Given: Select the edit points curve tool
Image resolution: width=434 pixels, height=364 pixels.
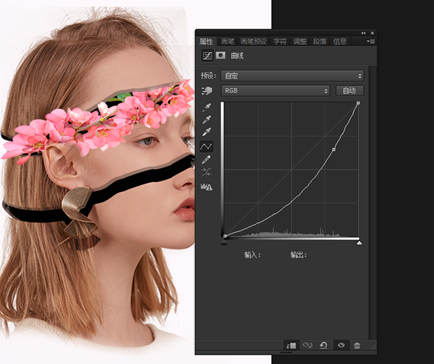Looking at the screenshot, I should click(x=206, y=146).
